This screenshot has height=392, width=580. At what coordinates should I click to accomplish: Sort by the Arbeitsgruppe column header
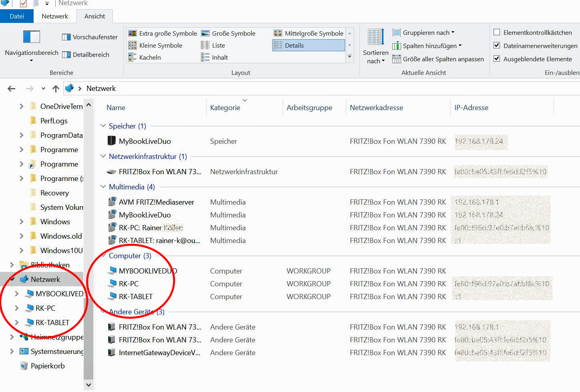(x=309, y=107)
